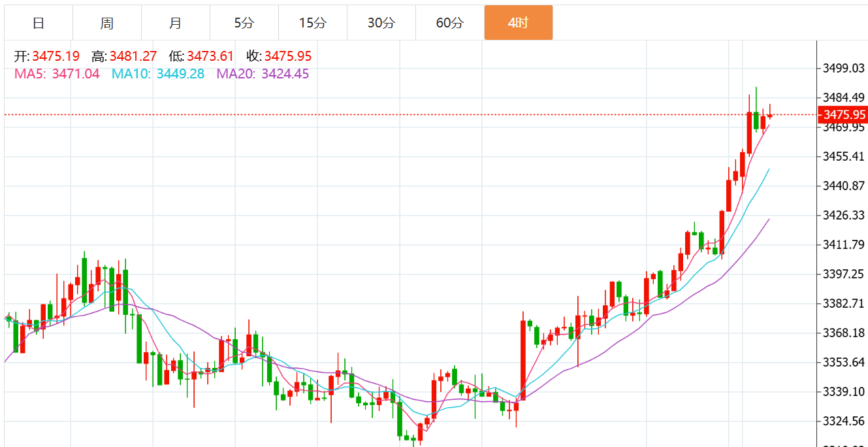Click the 3353.64 price axis label
Viewport: 868px width, 447px height.
pyautogui.click(x=844, y=362)
